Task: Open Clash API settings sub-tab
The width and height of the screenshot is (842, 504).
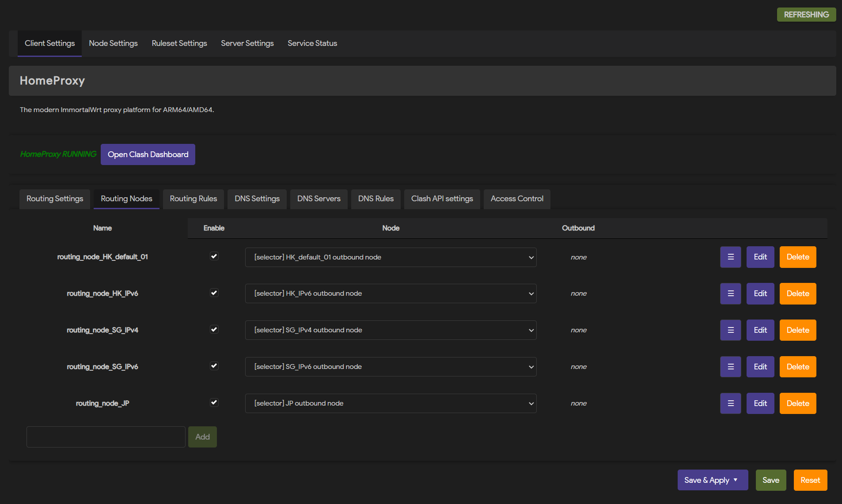Action: [442, 199]
